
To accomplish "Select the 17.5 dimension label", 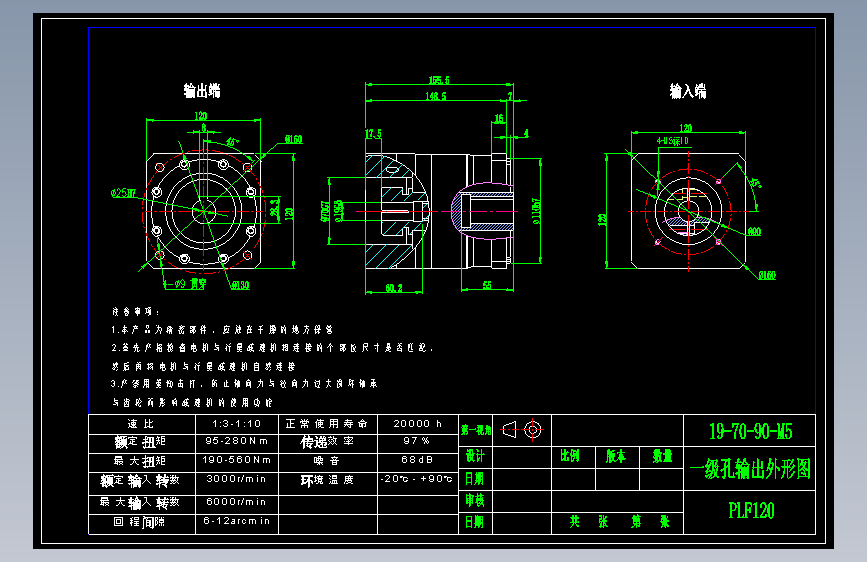I will tap(373, 134).
